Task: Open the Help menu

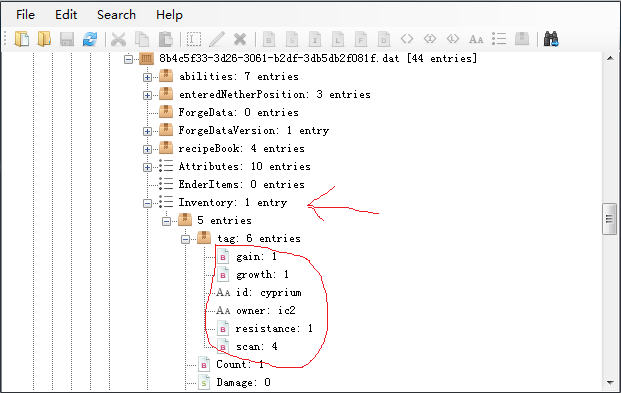Action: coord(169,15)
